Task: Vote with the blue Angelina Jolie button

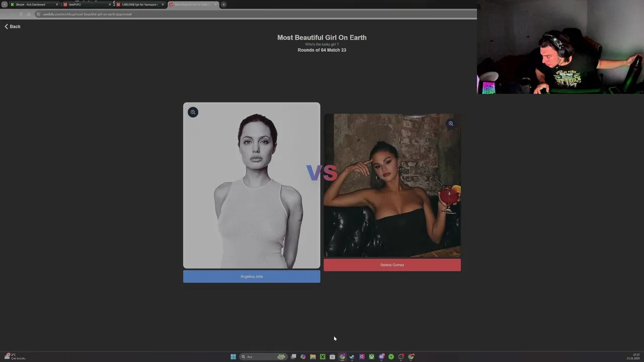Action: coord(252,277)
